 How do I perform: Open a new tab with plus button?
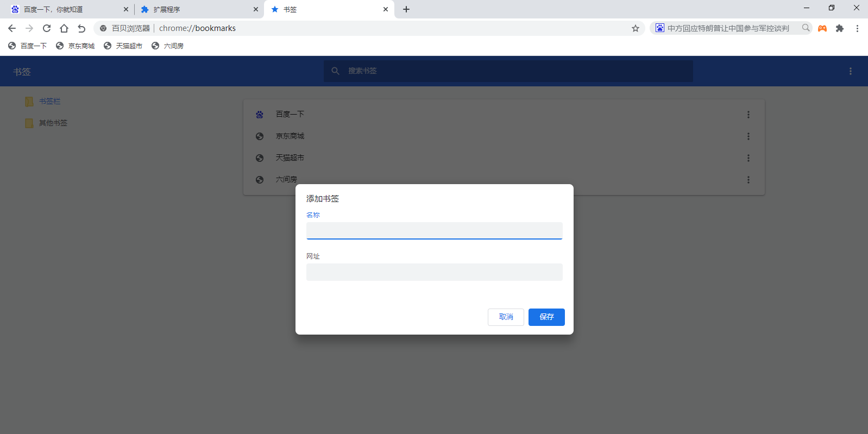(x=406, y=9)
